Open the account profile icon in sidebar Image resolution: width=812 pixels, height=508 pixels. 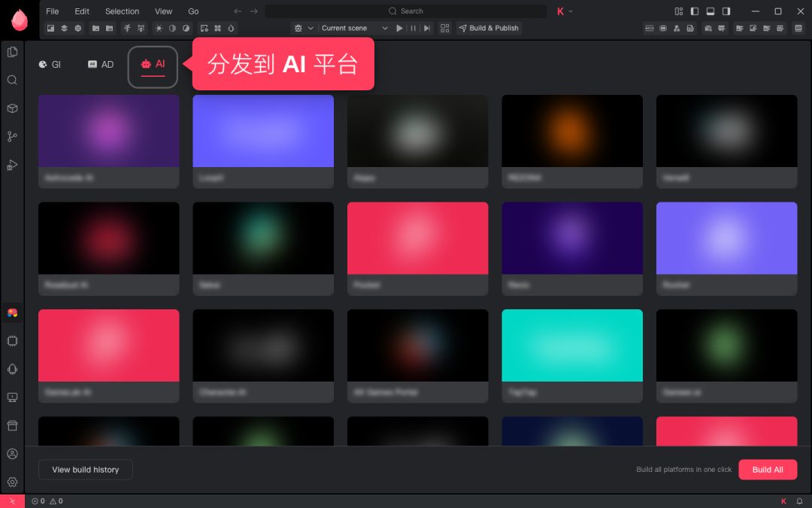(13, 454)
